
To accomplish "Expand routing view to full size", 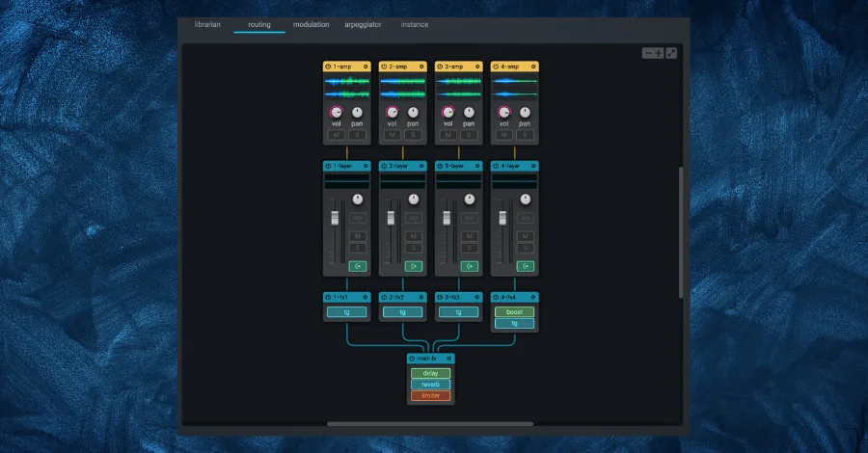I will pos(671,53).
